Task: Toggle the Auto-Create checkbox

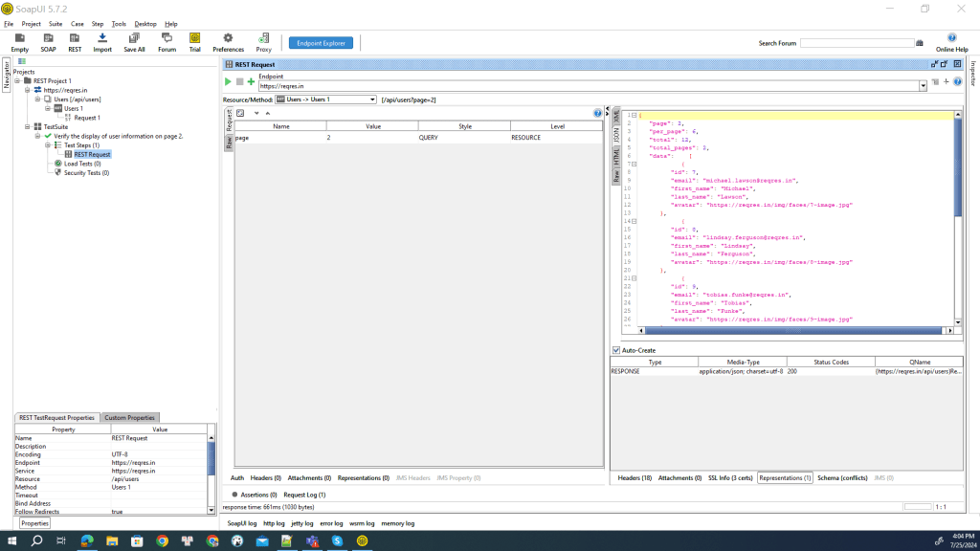Action: tap(616, 350)
